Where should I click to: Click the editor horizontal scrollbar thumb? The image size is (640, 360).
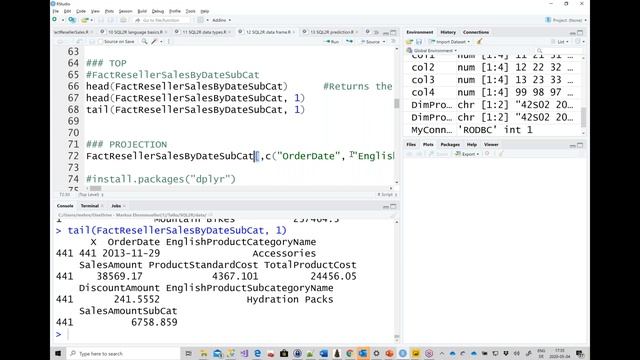click(x=96, y=188)
